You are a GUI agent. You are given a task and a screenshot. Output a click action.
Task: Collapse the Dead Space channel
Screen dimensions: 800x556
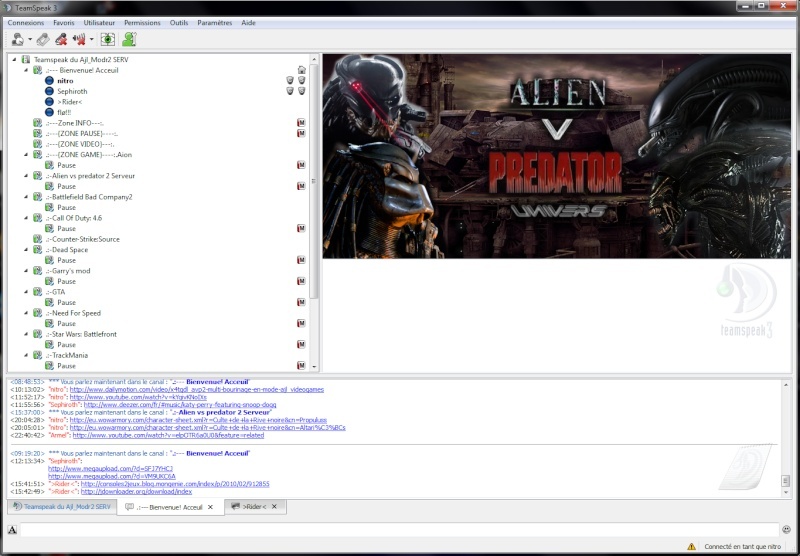(x=26, y=250)
